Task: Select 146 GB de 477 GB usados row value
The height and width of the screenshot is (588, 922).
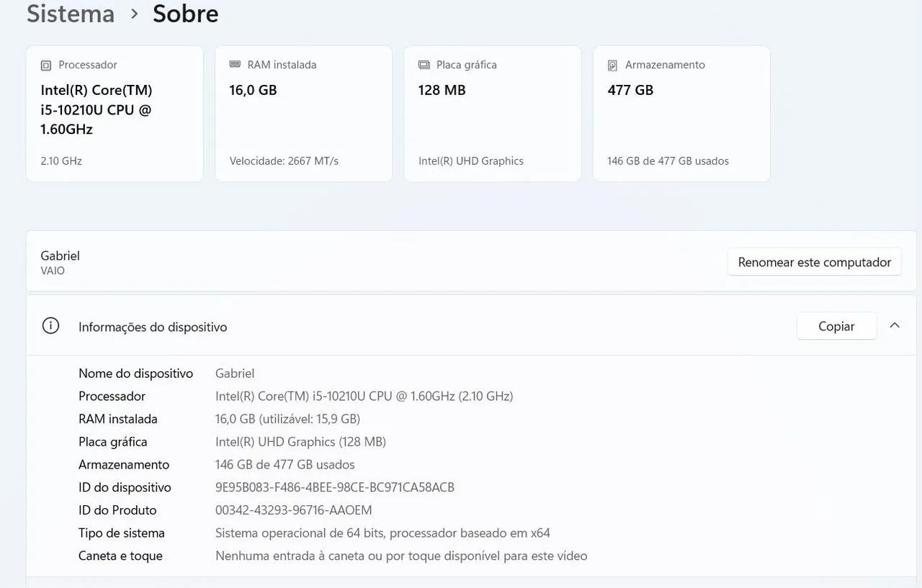Action: [x=285, y=465]
